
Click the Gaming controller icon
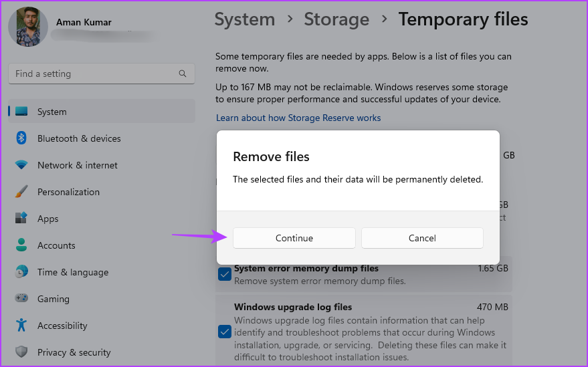click(x=21, y=298)
